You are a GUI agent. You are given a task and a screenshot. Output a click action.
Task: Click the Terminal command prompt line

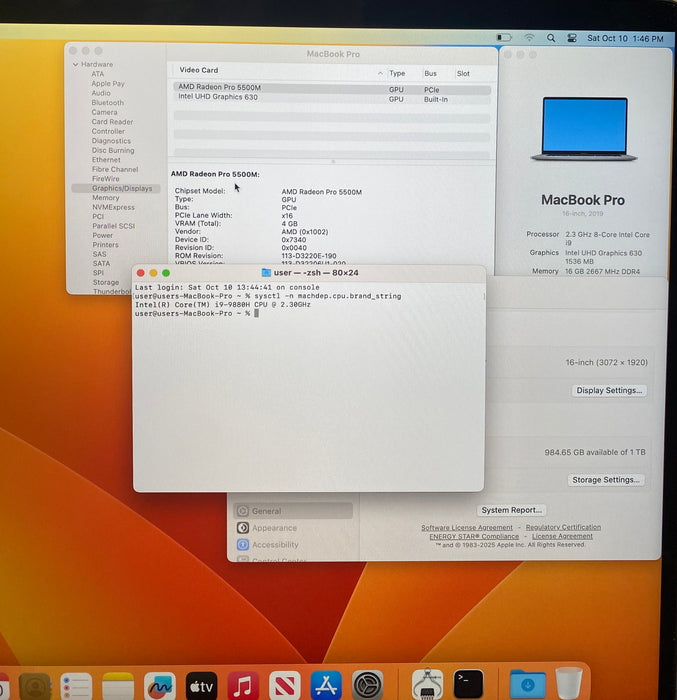[197, 313]
